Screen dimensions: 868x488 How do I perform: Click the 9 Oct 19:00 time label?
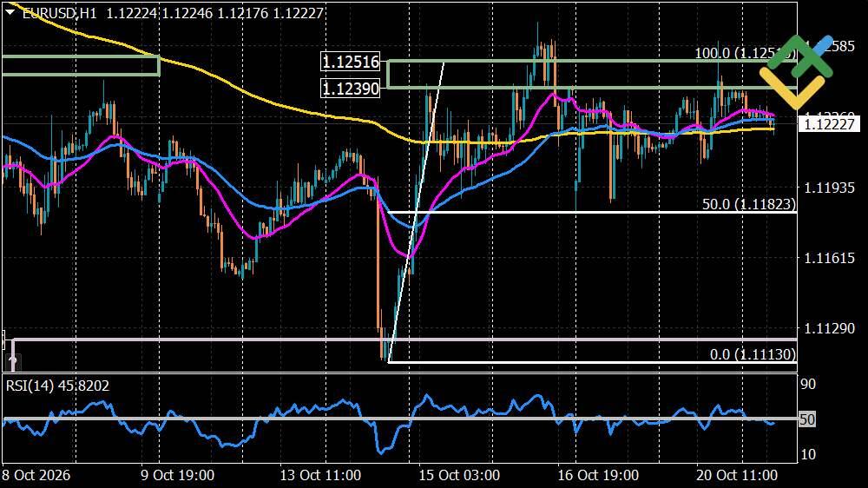tap(177, 475)
